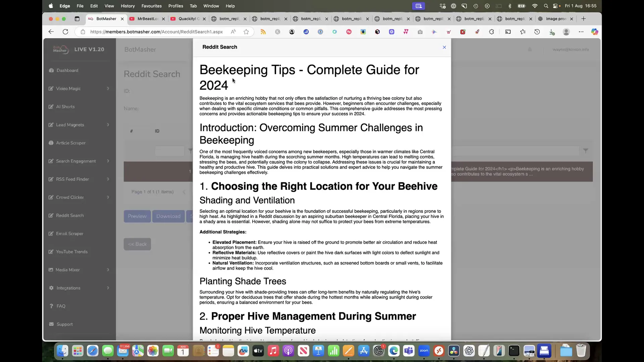Click the ID column filter input
This screenshot has width=644, height=362.
click(169, 151)
